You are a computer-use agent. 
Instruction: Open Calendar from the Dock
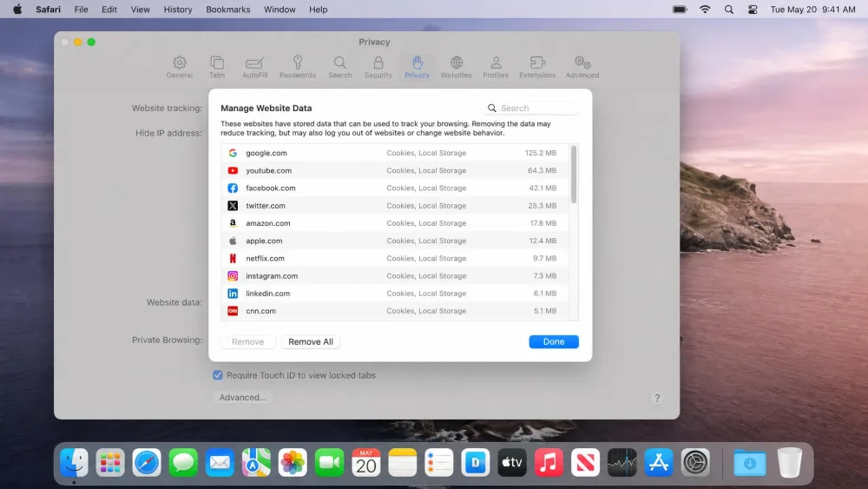point(366,462)
